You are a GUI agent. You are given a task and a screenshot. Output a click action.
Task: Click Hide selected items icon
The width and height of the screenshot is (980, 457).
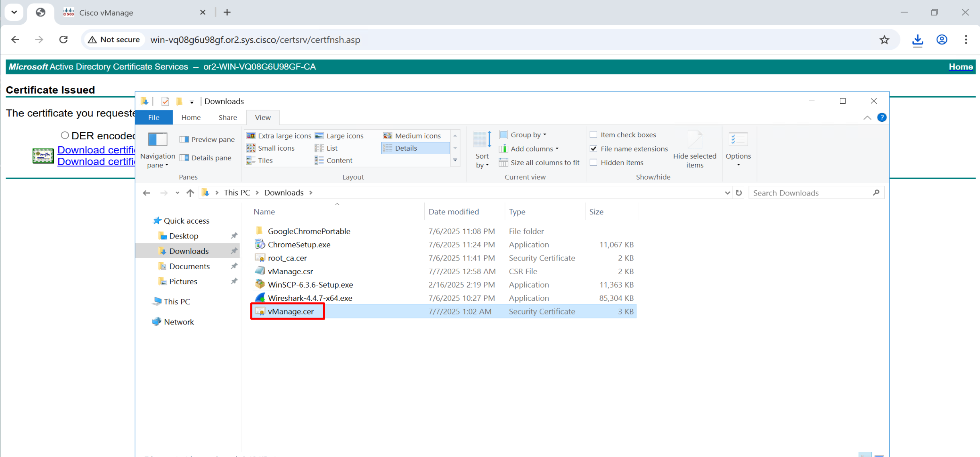(694, 140)
